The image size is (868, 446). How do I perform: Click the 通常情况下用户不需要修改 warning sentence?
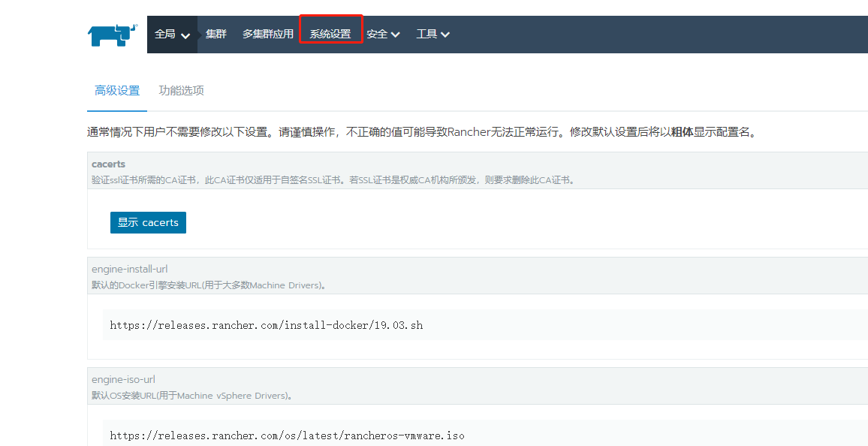point(422,132)
